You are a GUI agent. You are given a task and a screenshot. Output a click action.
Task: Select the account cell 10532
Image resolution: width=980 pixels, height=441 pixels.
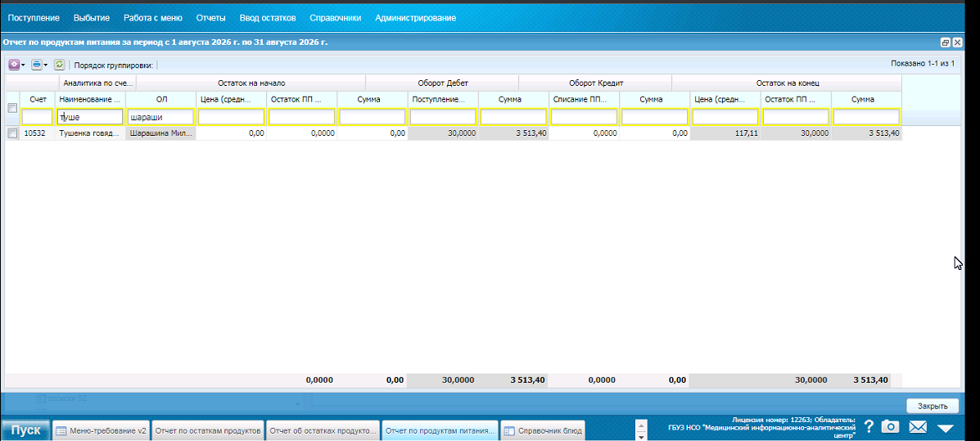click(x=38, y=133)
